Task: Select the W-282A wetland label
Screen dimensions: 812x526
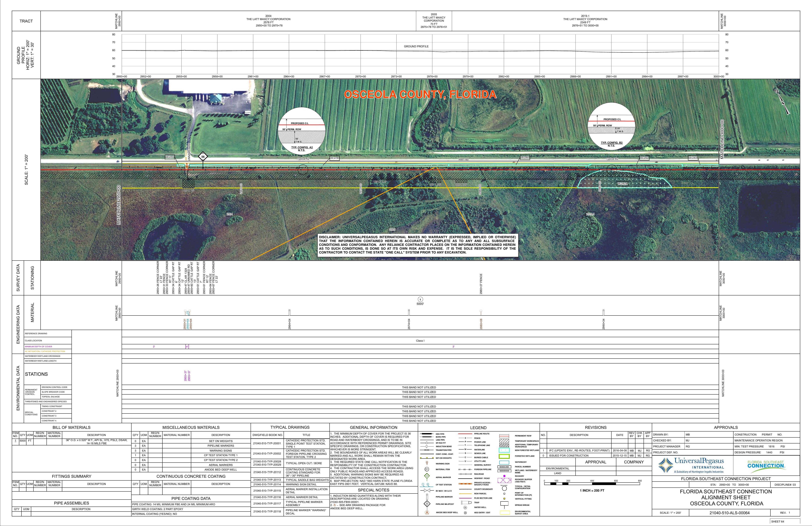Action: (x=623, y=184)
